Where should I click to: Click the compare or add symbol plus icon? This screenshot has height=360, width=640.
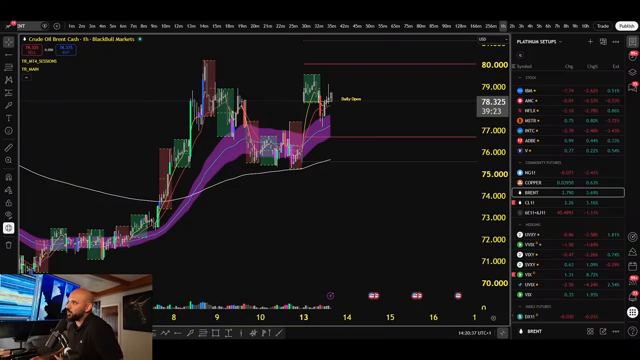(x=57, y=26)
